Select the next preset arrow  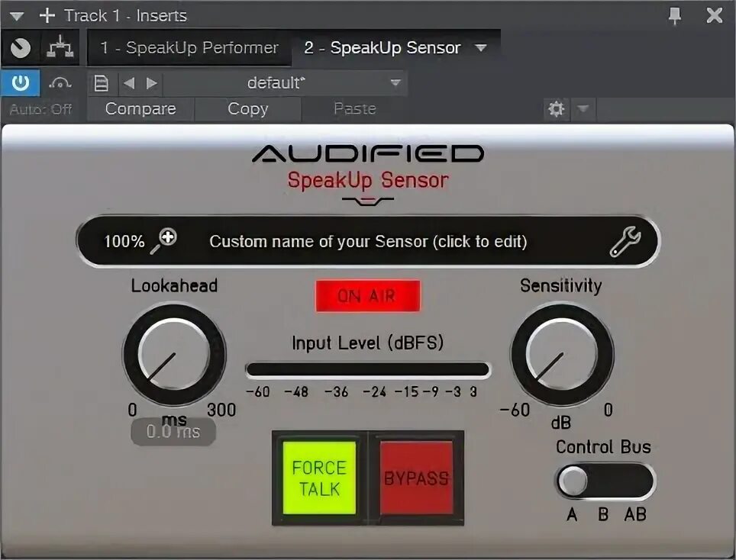pos(151,83)
